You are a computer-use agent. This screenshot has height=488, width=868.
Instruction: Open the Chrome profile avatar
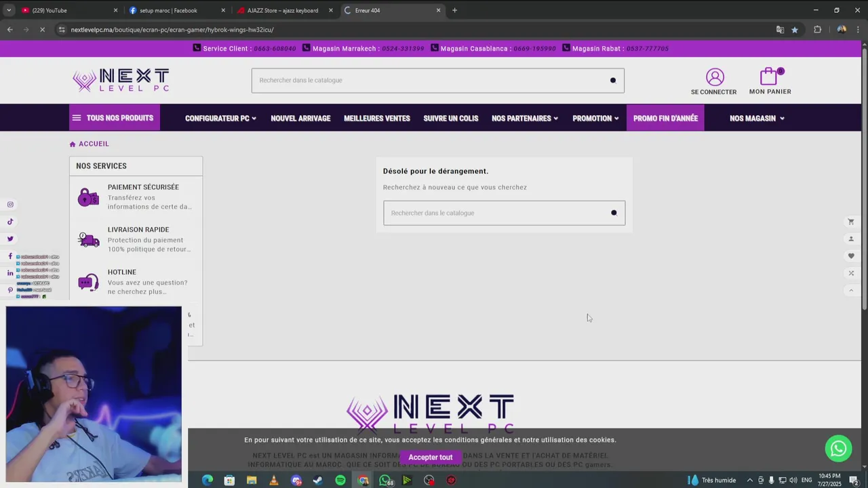842,30
